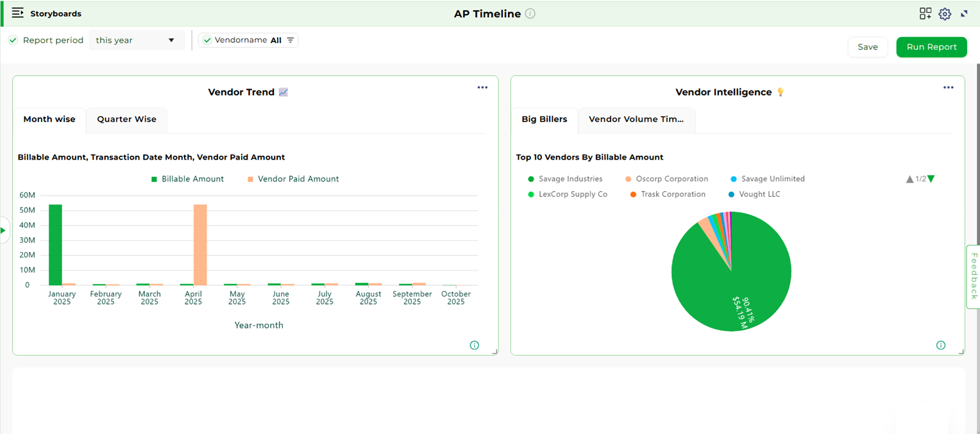980x434 pixels.
Task: Click the Save button
Action: [x=867, y=47]
